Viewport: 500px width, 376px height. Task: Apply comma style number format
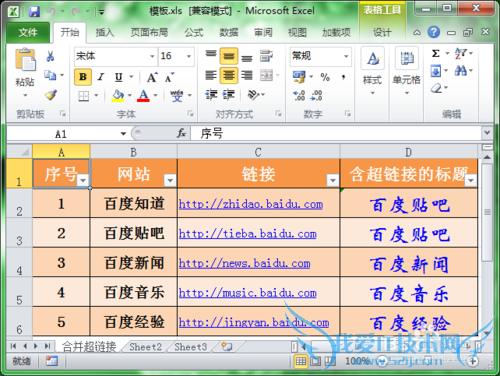tap(343, 77)
